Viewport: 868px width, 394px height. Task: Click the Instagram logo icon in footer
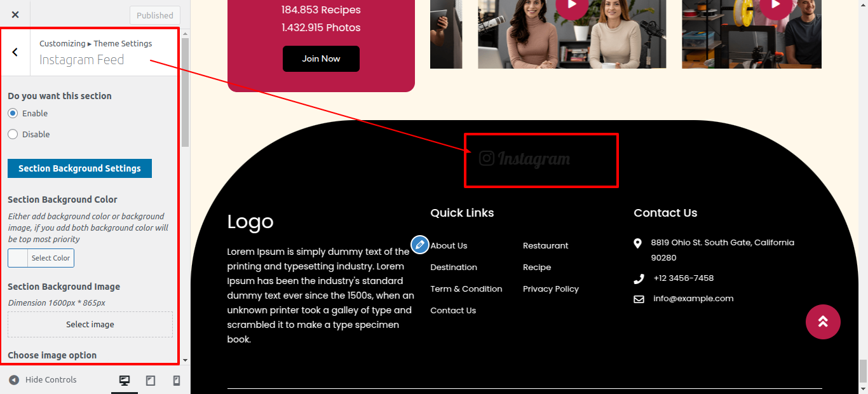(487, 158)
